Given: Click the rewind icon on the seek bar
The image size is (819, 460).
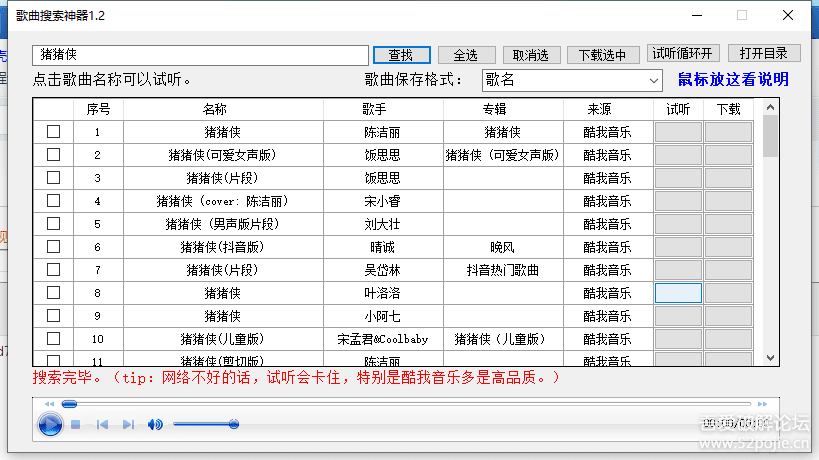Looking at the screenshot, I should [49, 404].
